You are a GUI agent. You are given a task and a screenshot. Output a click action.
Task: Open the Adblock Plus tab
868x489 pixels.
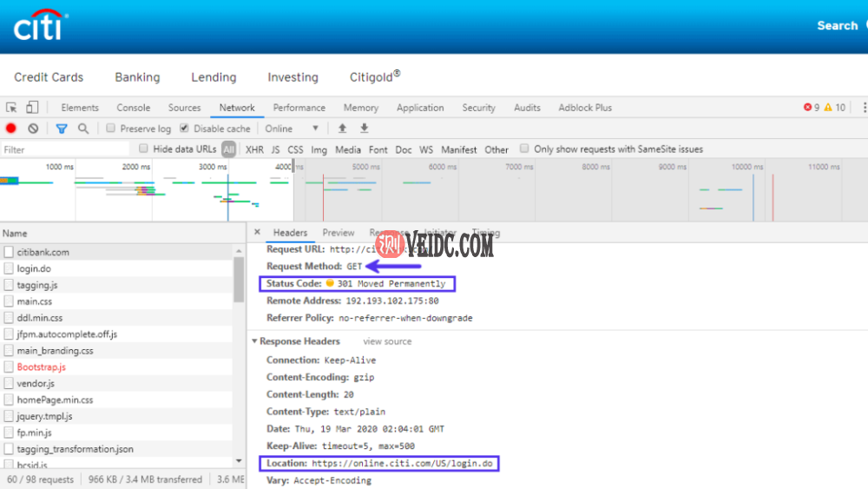point(585,108)
